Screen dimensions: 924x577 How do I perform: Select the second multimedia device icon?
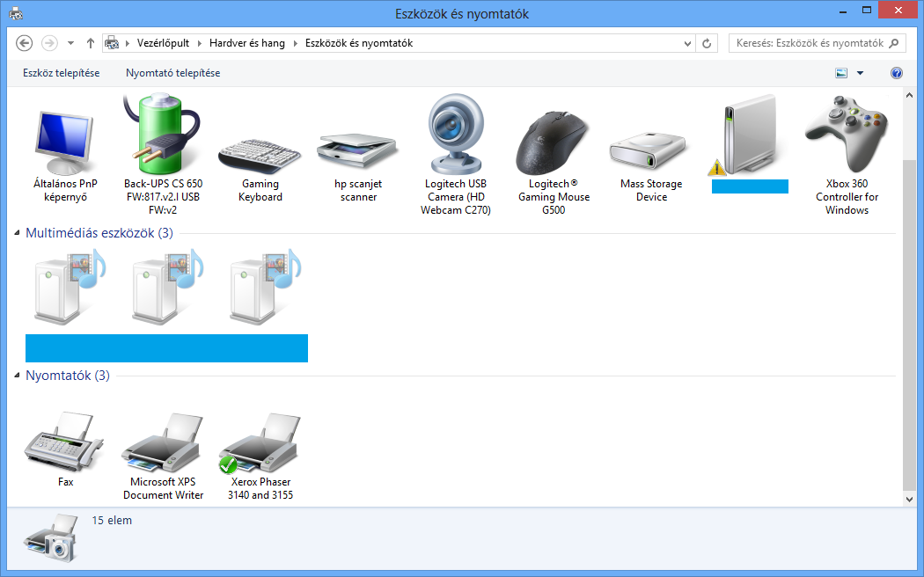point(167,287)
